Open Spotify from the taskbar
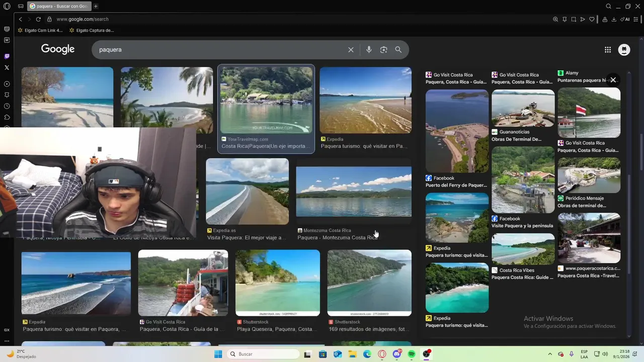The image size is (644, 362). pyautogui.click(x=412, y=354)
